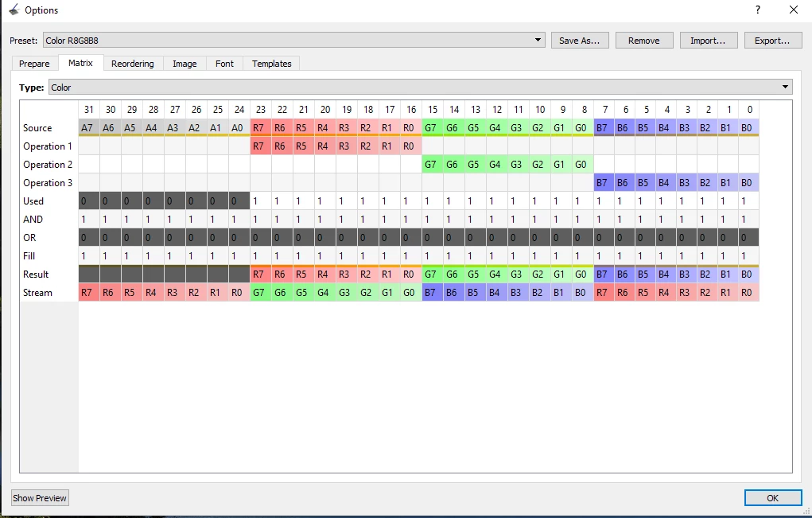This screenshot has height=518, width=812.
Task: Select R0 in the Operation 1 row
Action: pos(411,146)
